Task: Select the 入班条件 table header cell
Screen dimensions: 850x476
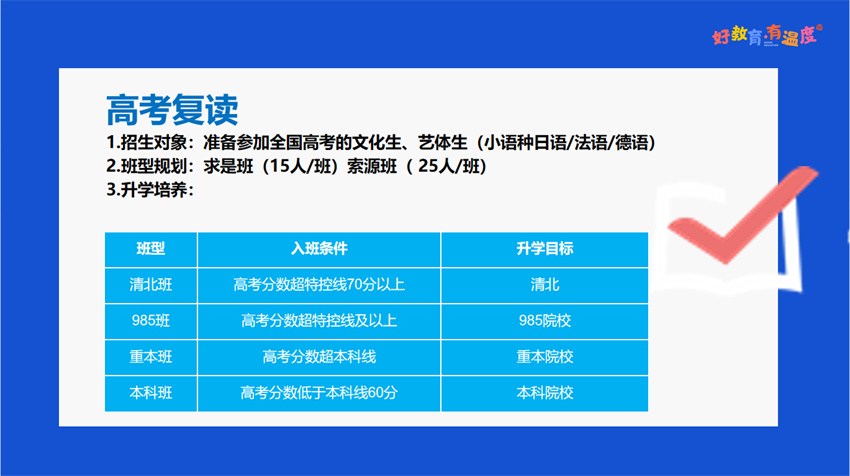Action: tap(319, 249)
